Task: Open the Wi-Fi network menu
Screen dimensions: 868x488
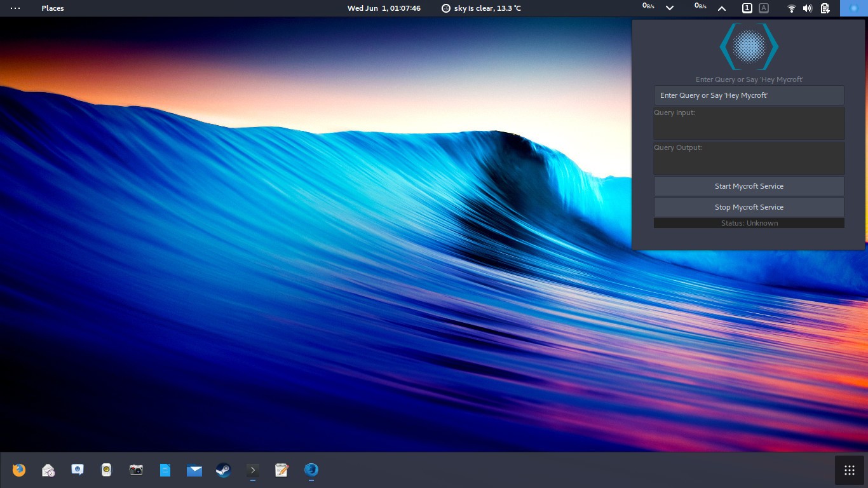Action: 791,8
